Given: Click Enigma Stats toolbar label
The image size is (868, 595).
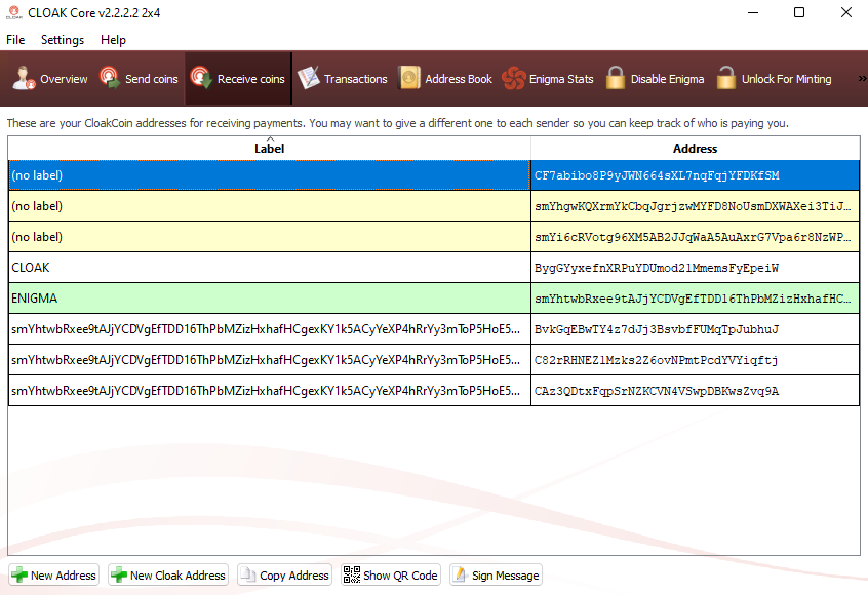Looking at the screenshot, I should pos(561,79).
